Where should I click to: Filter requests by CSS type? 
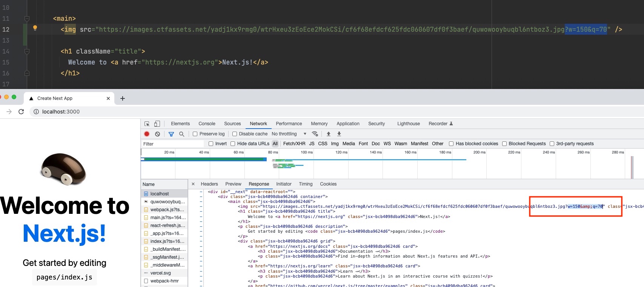click(x=323, y=144)
